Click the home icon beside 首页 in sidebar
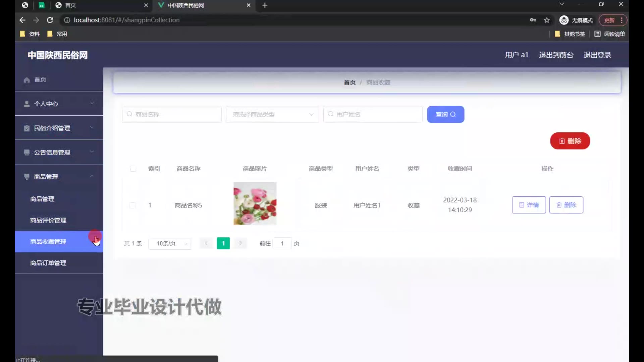644x362 pixels. pyautogui.click(x=27, y=80)
